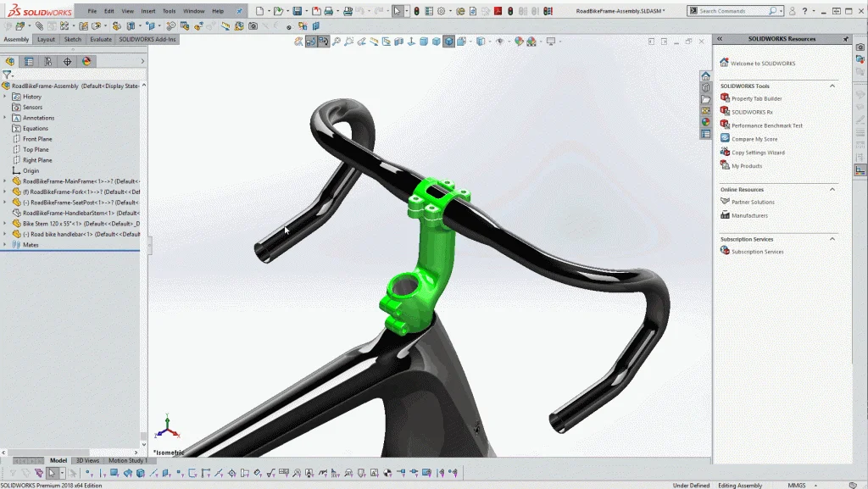The width and height of the screenshot is (868, 489).
Task: Open Copy Settings Wizard
Action: [758, 153]
